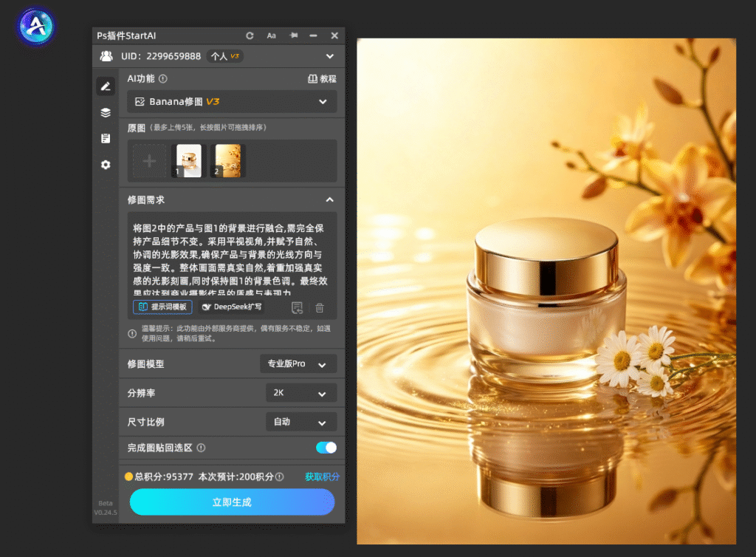Click the 完成图贴回选区 info icon

[x=201, y=448]
